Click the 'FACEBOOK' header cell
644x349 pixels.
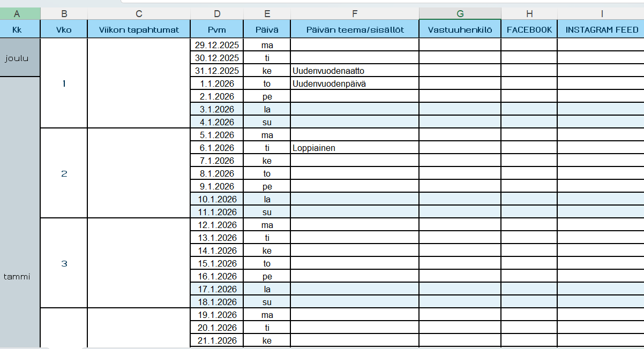pyautogui.click(x=529, y=30)
